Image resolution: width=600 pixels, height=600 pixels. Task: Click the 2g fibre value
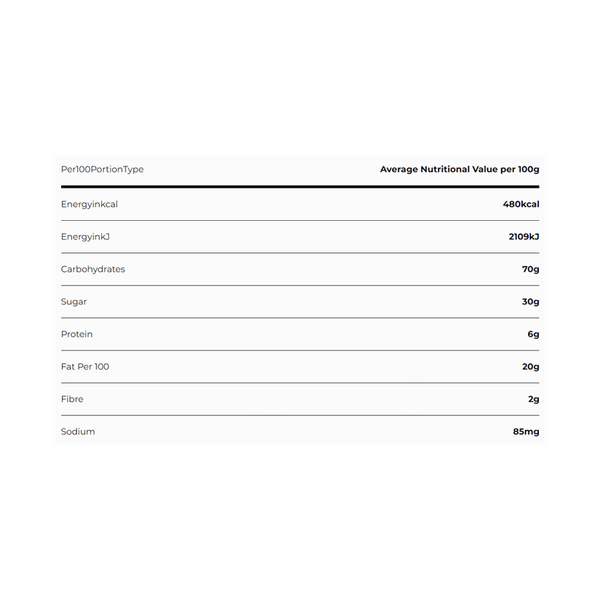pos(534,399)
